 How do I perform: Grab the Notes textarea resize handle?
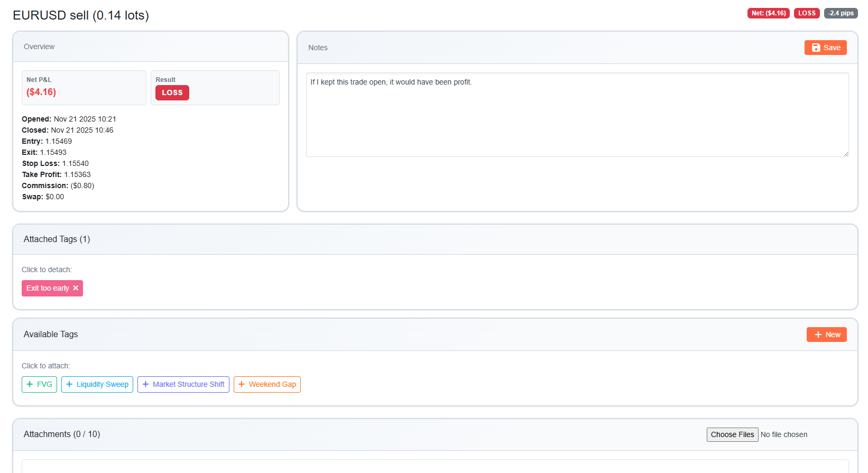pyautogui.click(x=846, y=154)
